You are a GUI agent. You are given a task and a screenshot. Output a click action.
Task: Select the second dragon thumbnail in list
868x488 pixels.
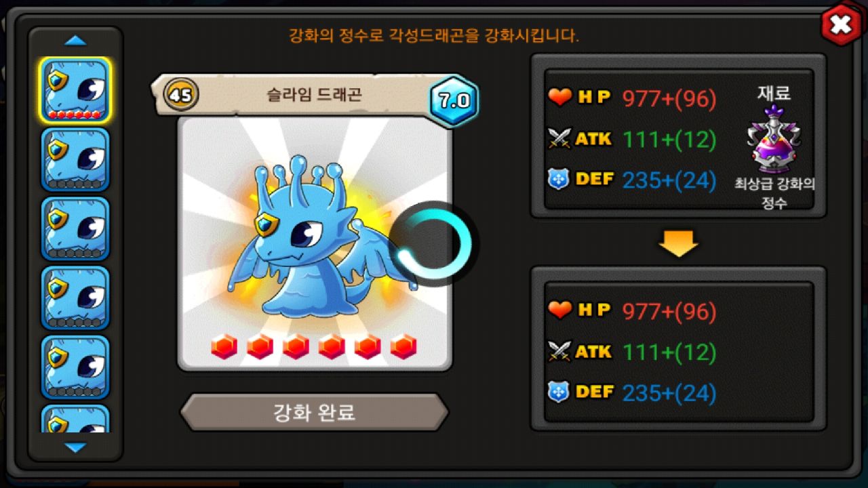75,159
